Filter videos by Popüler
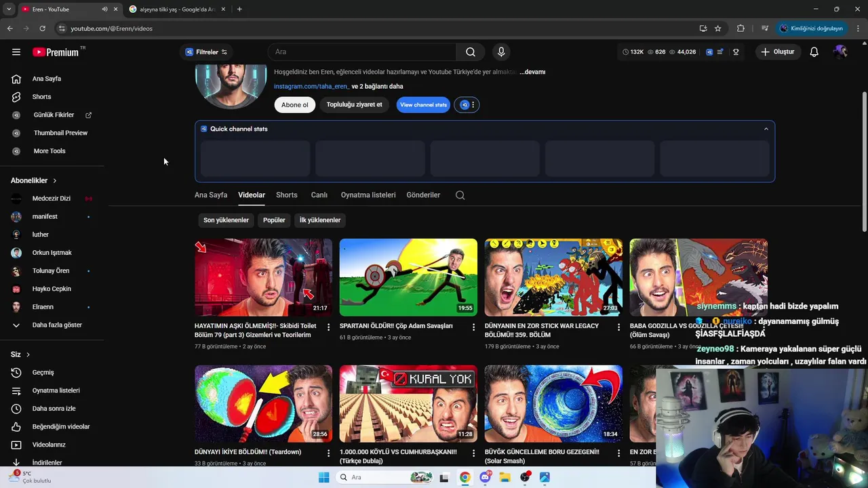The height and width of the screenshot is (488, 868). (x=274, y=220)
